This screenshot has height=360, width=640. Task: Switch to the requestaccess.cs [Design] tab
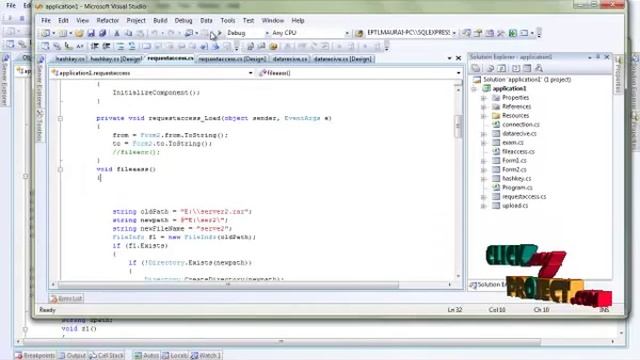pos(232,59)
